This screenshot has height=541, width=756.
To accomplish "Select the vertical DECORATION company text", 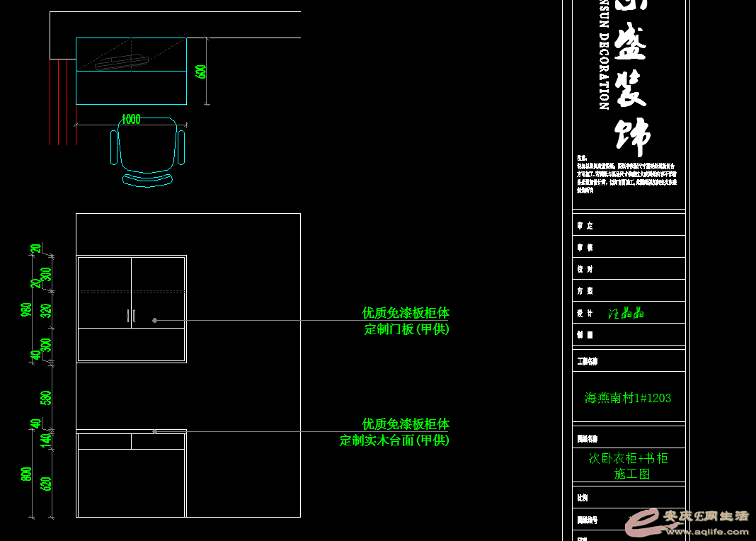I will click(604, 64).
